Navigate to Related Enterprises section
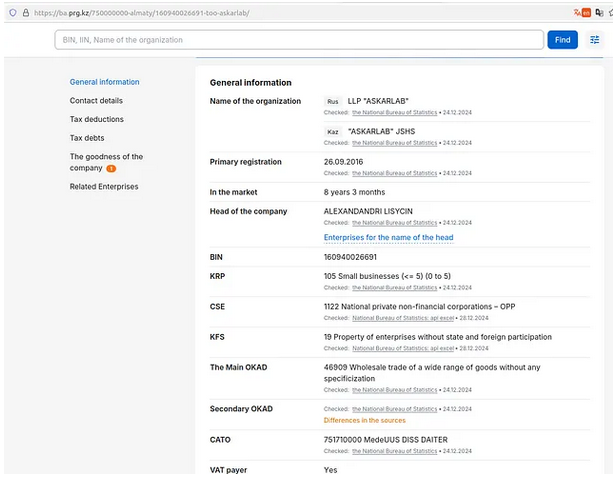 pos(103,187)
